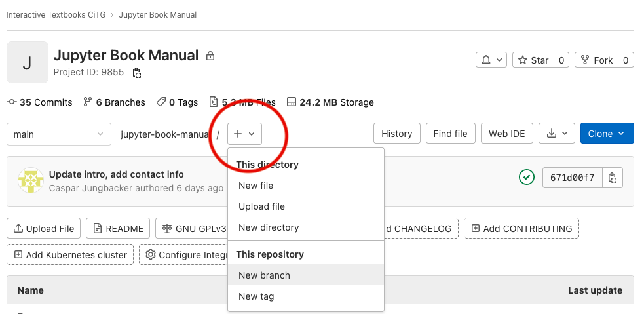The width and height of the screenshot is (644, 314).
Task: Copy the project ID with the clipboard icon
Action: pyautogui.click(x=137, y=73)
